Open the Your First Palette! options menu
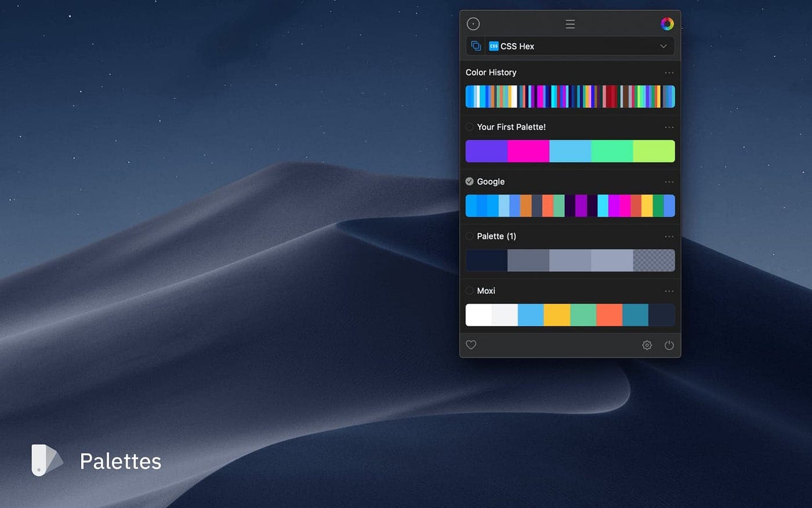812x508 pixels. click(x=669, y=127)
